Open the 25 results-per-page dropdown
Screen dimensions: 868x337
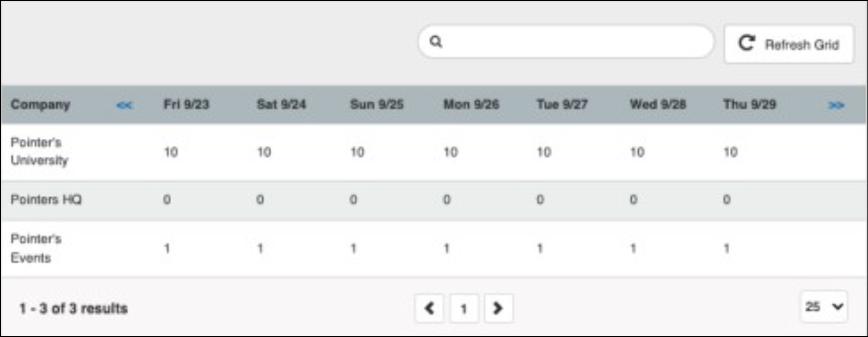(823, 307)
